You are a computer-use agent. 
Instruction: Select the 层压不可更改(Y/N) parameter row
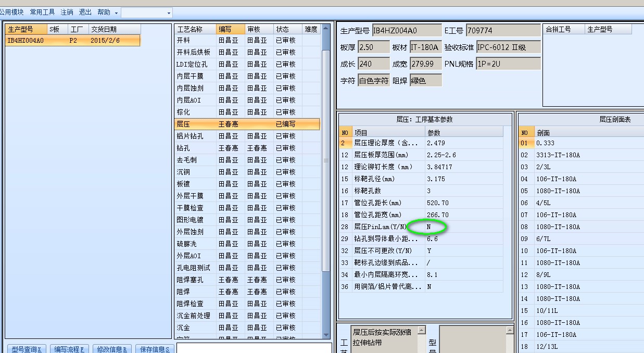coord(421,250)
